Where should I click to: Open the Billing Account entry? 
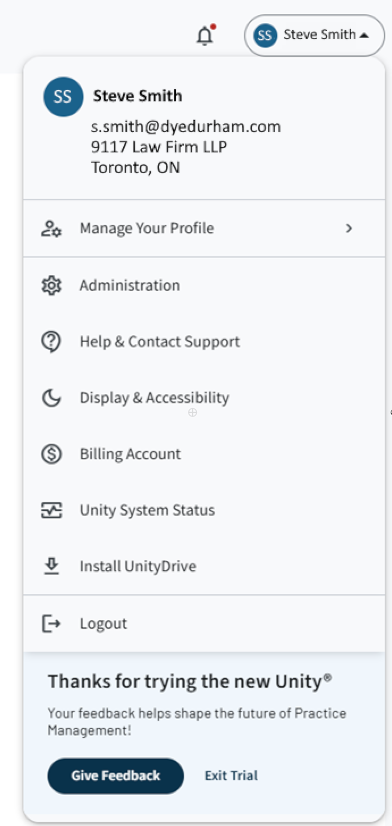click(x=204, y=454)
